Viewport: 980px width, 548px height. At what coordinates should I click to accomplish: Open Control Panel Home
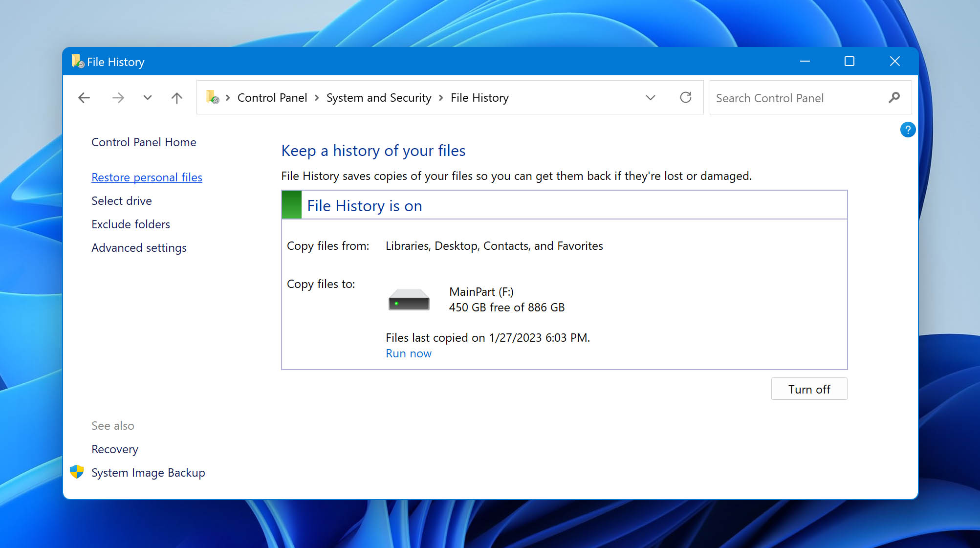click(x=143, y=142)
